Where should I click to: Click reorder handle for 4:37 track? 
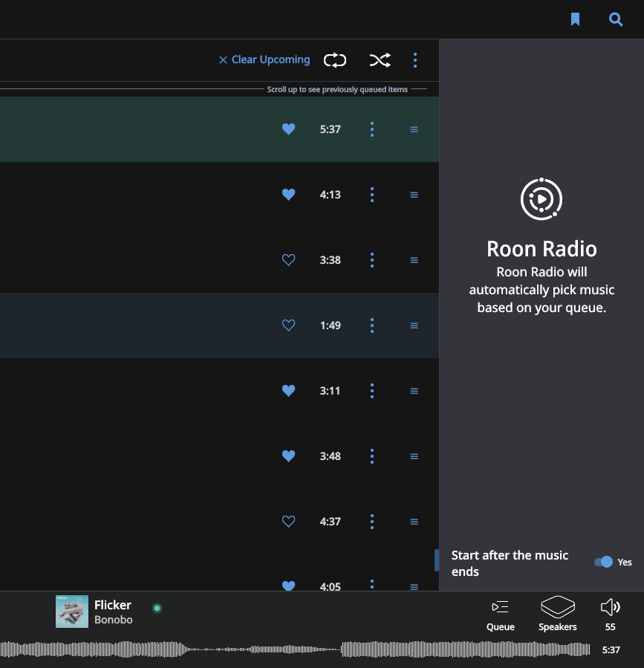(x=414, y=522)
